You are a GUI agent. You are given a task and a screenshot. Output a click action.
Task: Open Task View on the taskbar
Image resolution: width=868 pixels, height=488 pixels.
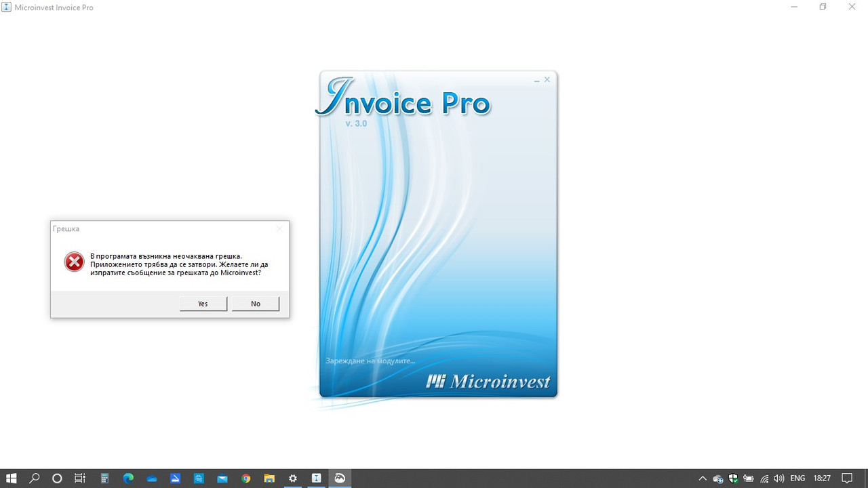pyautogui.click(x=79, y=478)
